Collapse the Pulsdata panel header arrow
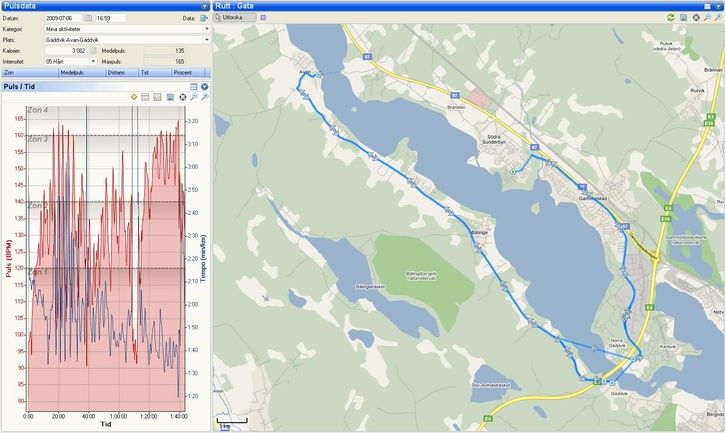Screen dimensions: 725x433 (204, 6)
